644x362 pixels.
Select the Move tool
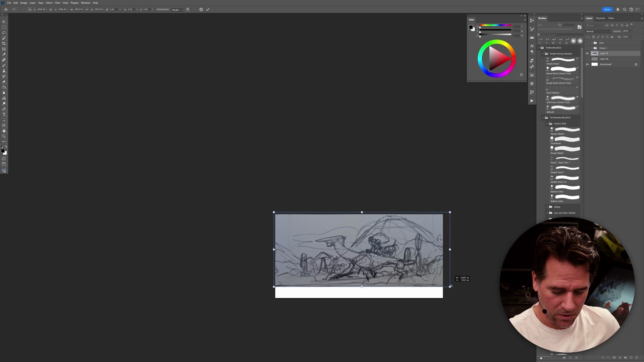4,21
